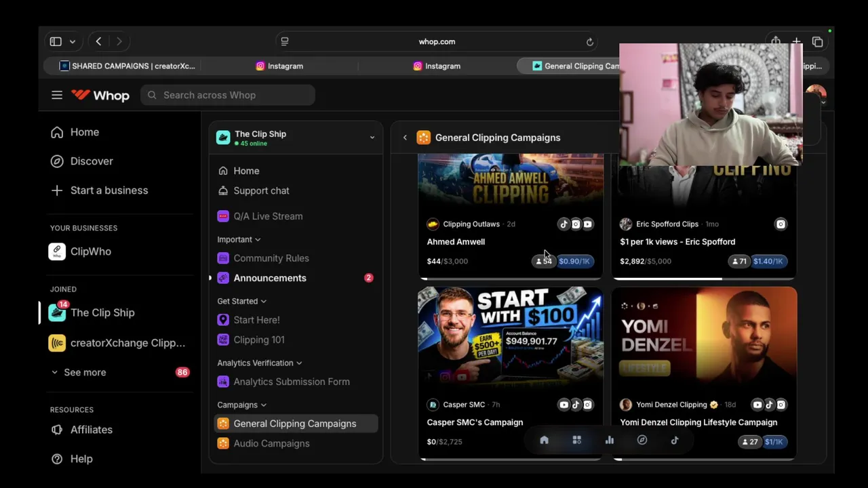The image size is (868, 488).
Task: Open Community Rules
Action: coord(263,258)
